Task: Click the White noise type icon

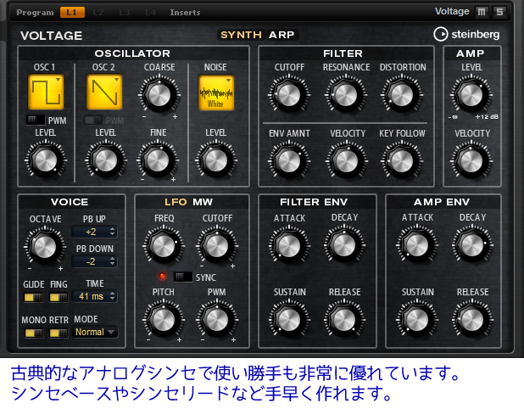Action: pyautogui.click(x=216, y=92)
